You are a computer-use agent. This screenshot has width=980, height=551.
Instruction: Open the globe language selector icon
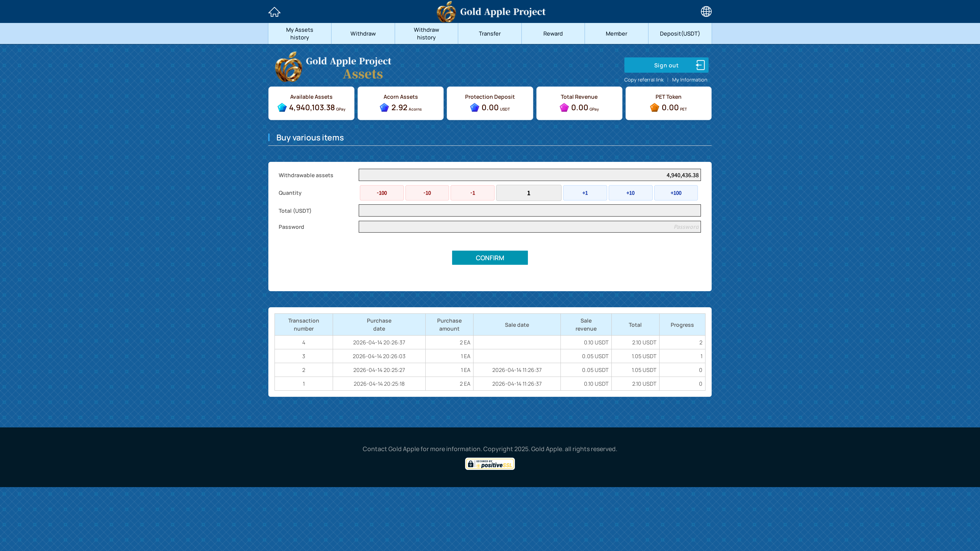(x=706, y=11)
